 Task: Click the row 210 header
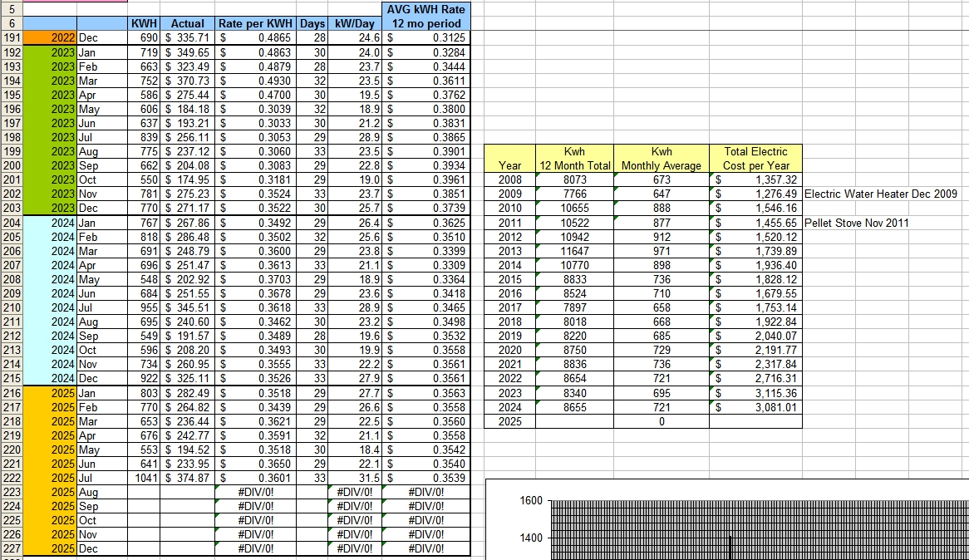click(10, 308)
